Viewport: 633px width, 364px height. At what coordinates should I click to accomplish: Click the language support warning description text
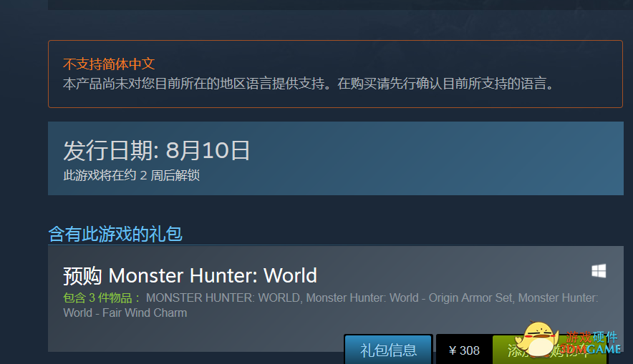[x=309, y=84]
